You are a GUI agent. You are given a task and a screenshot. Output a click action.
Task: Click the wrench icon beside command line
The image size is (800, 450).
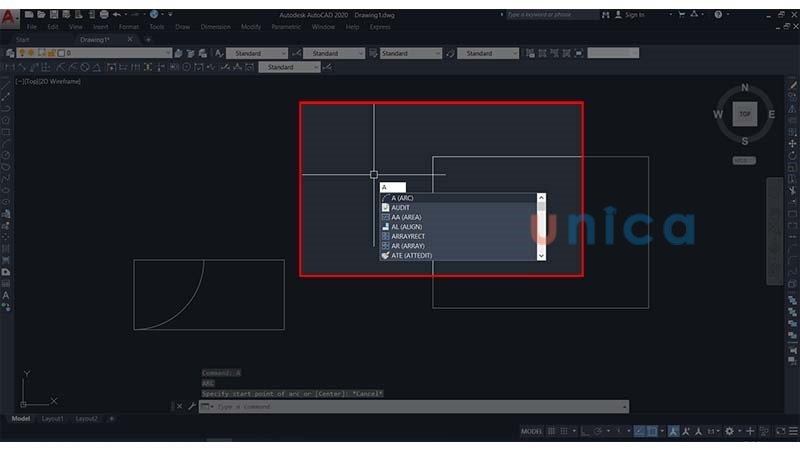[x=190, y=407]
